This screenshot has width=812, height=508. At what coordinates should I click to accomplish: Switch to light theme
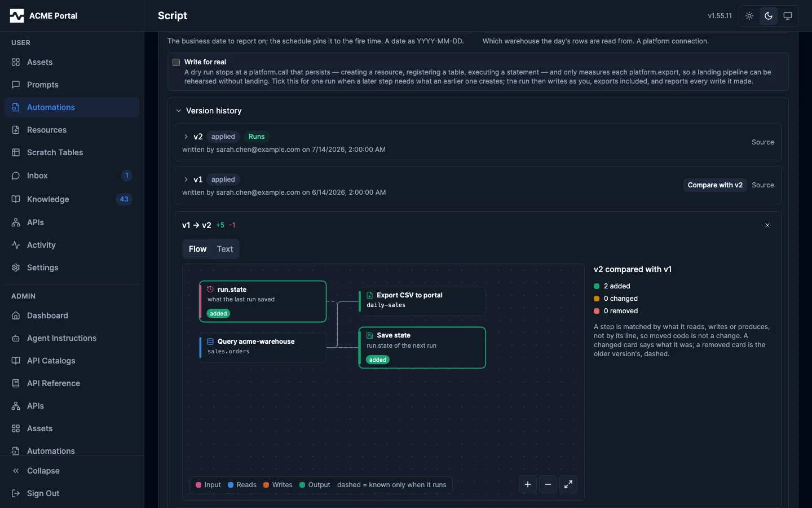(749, 16)
